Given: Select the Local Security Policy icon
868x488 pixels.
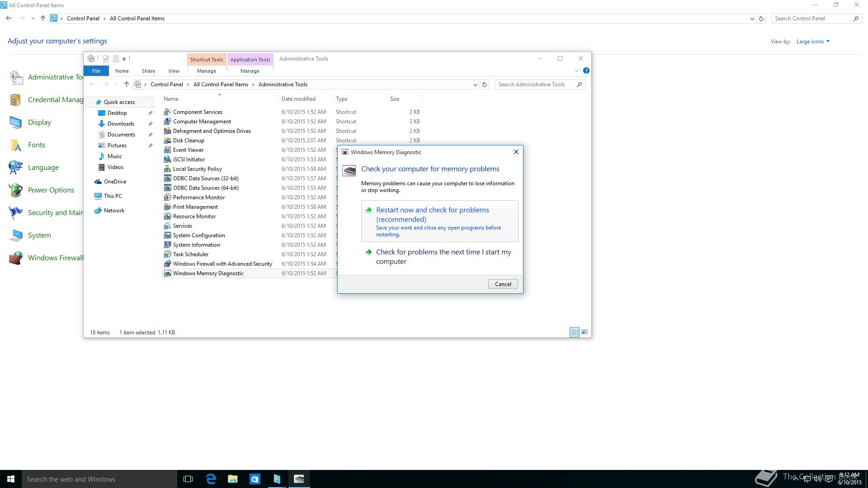Looking at the screenshot, I should point(167,169).
